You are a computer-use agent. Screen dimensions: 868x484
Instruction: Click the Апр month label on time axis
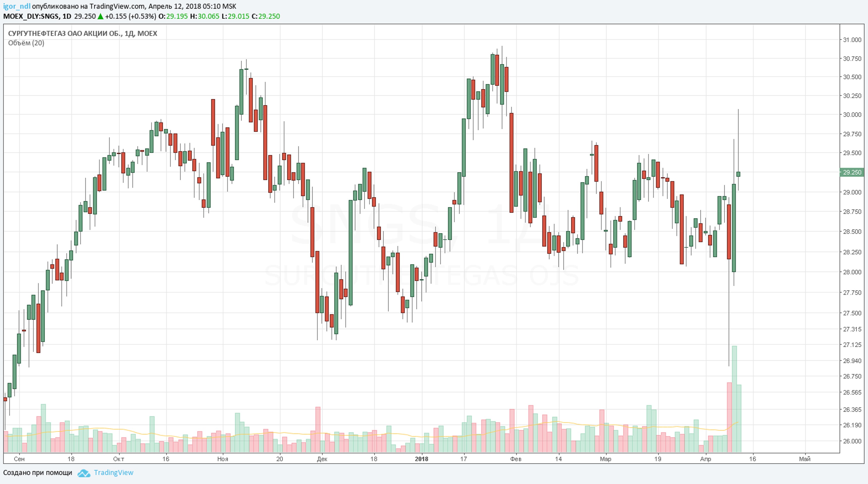pos(705,459)
